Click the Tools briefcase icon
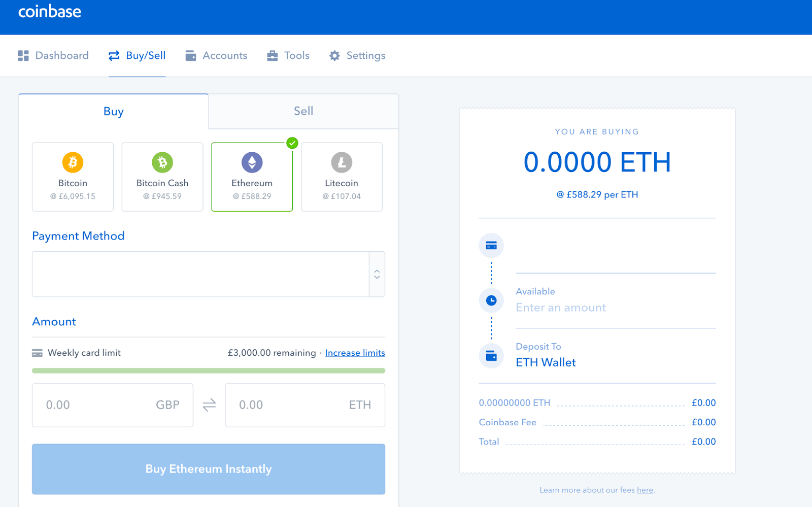This screenshot has width=812, height=507. 273,56
